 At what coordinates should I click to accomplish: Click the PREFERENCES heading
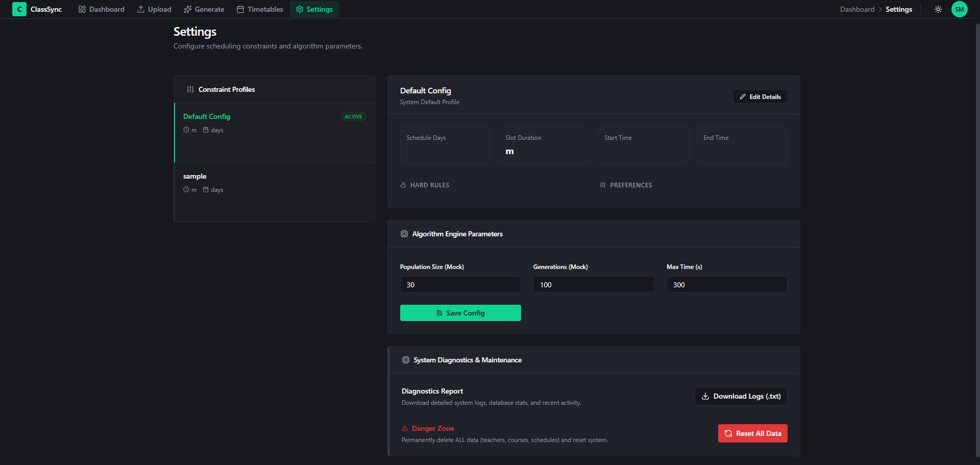pos(631,185)
